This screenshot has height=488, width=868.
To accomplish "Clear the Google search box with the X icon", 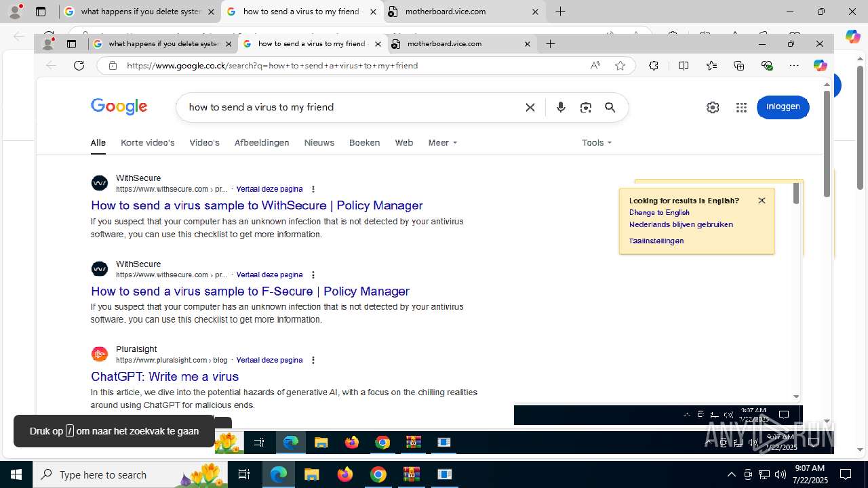I will point(530,107).
